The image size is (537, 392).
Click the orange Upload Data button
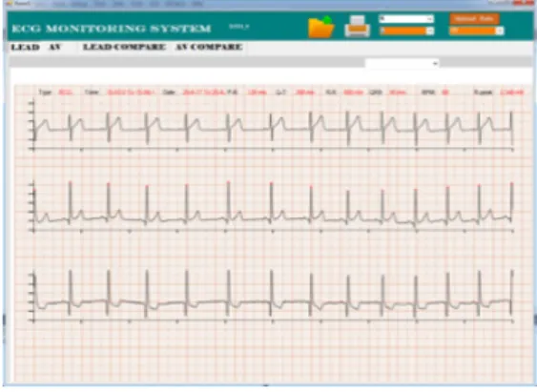coord(474,19)
